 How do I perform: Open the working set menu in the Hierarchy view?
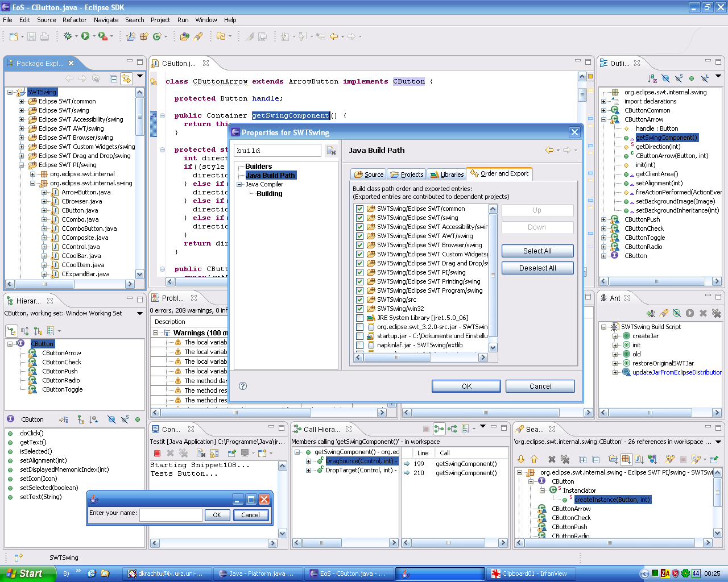pos(140,313)
